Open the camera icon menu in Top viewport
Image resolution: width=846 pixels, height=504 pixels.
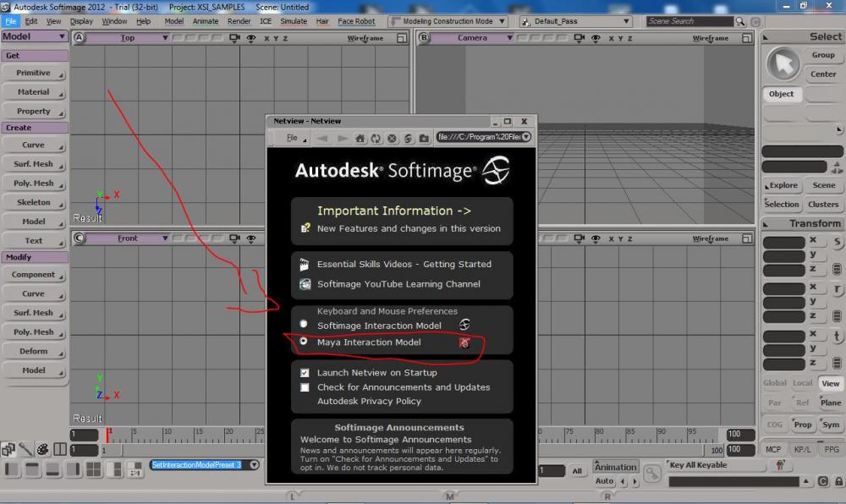[234, 38]
